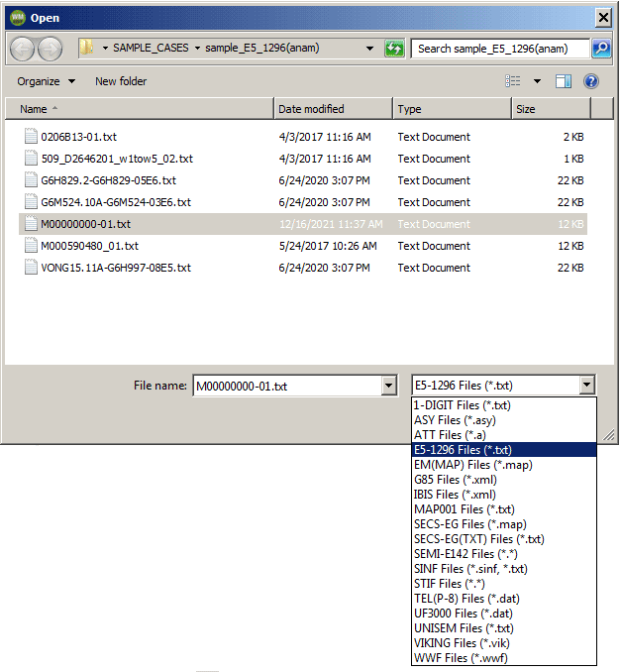
Task: Select UNISEM Files (*.txt) filter
Action: click(504, 627)
